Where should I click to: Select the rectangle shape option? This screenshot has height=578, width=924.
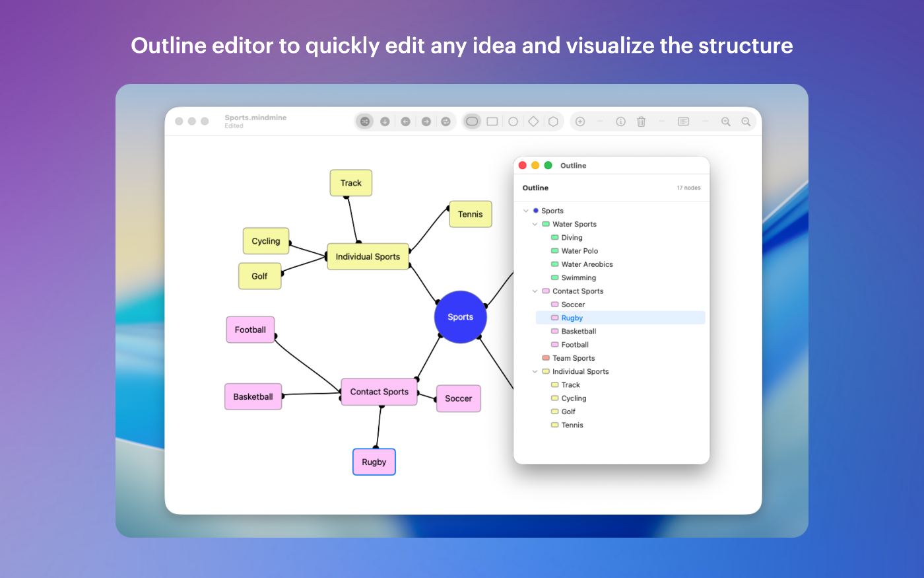(x=492, y=122)
